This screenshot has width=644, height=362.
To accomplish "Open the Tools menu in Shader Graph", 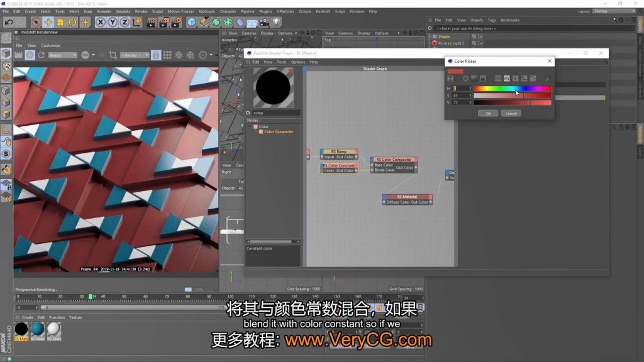I will [282, 62].
